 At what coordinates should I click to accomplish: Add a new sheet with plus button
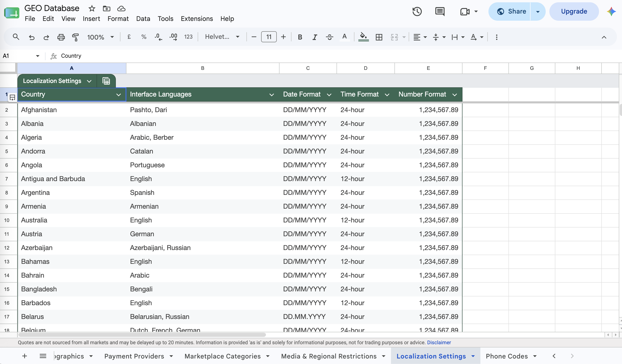(24, 356)
